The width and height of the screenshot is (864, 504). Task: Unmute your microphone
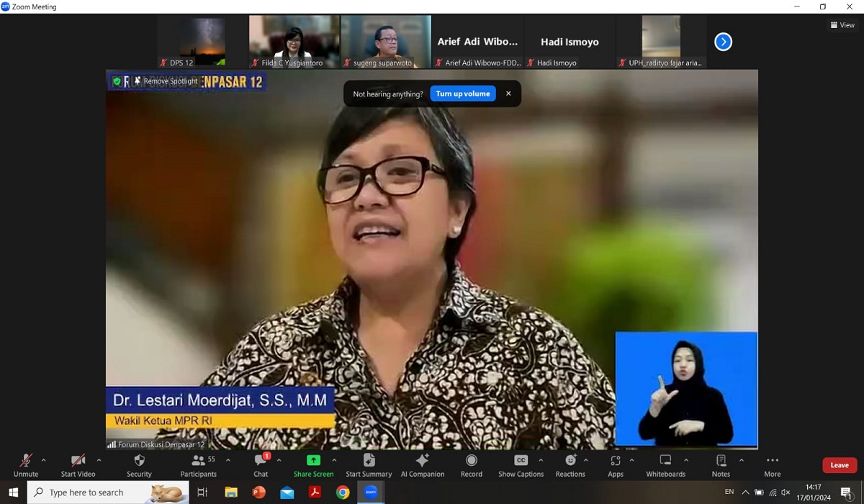[x=26, y=462]
